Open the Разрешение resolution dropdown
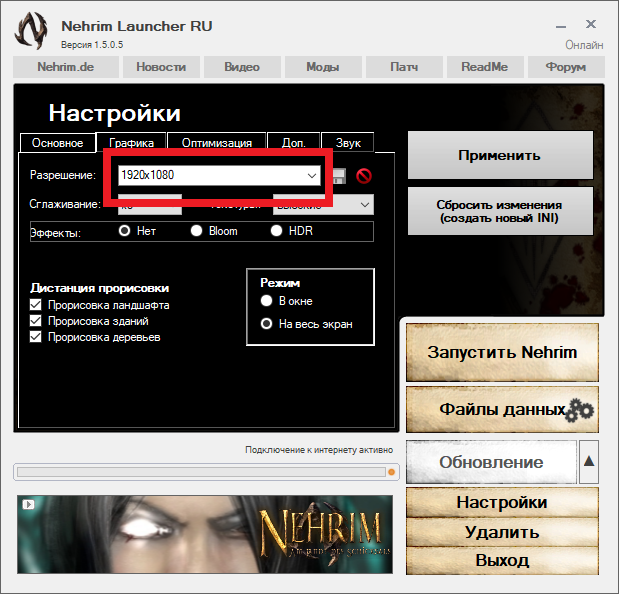 coord(310,176)
